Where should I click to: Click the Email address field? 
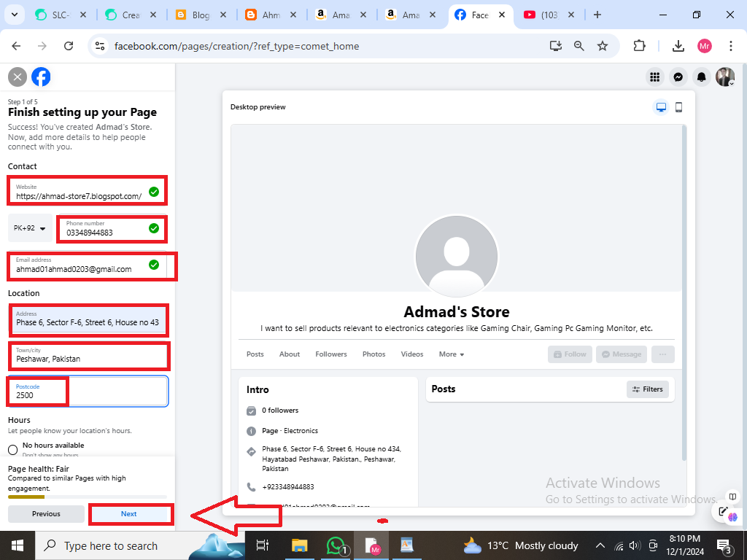(x=88, y=265)
